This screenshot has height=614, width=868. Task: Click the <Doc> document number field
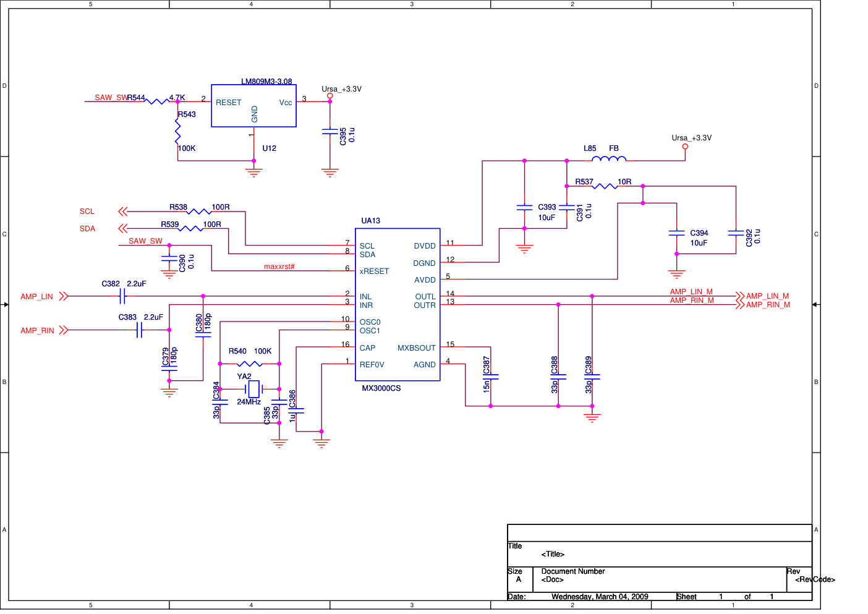pyautogui.click(x=552, y=579)
